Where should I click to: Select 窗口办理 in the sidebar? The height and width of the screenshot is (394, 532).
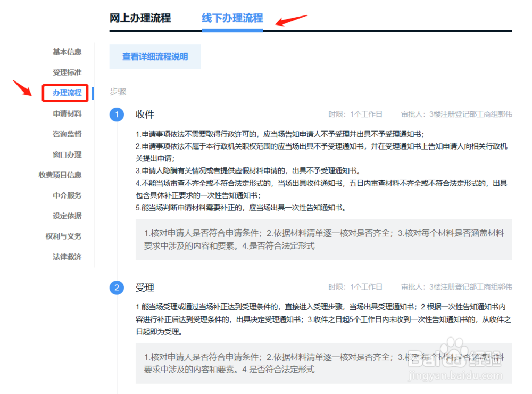[x=67, y=154]
